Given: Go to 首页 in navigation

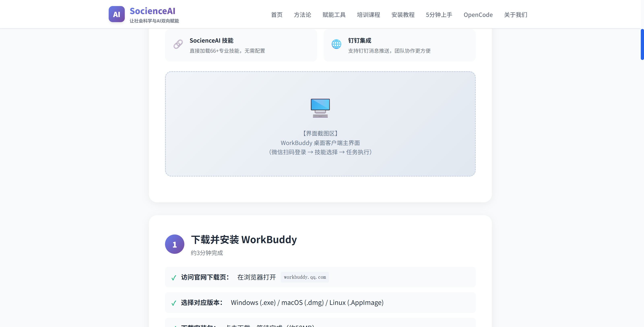Looking at the screenshot, I should (x=277, y=15).
